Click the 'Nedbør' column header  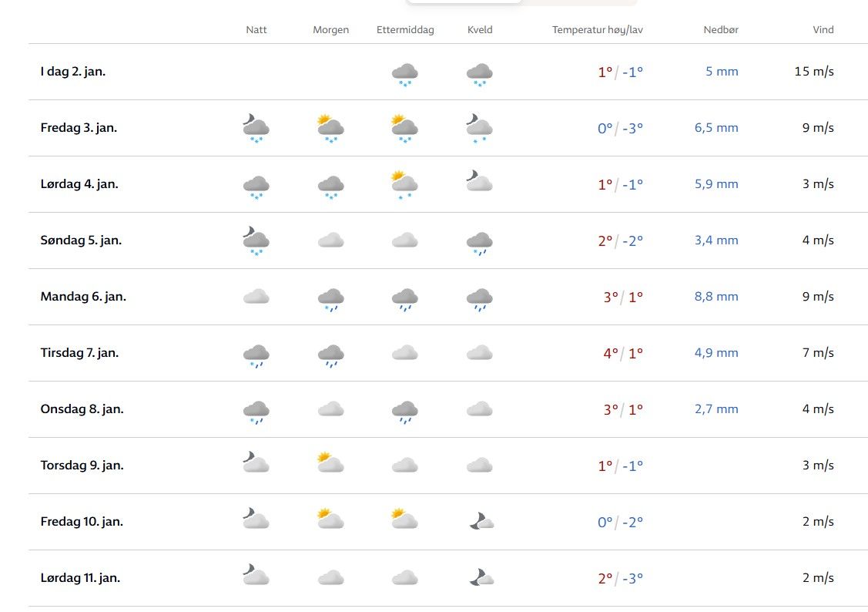pos(721,30)
